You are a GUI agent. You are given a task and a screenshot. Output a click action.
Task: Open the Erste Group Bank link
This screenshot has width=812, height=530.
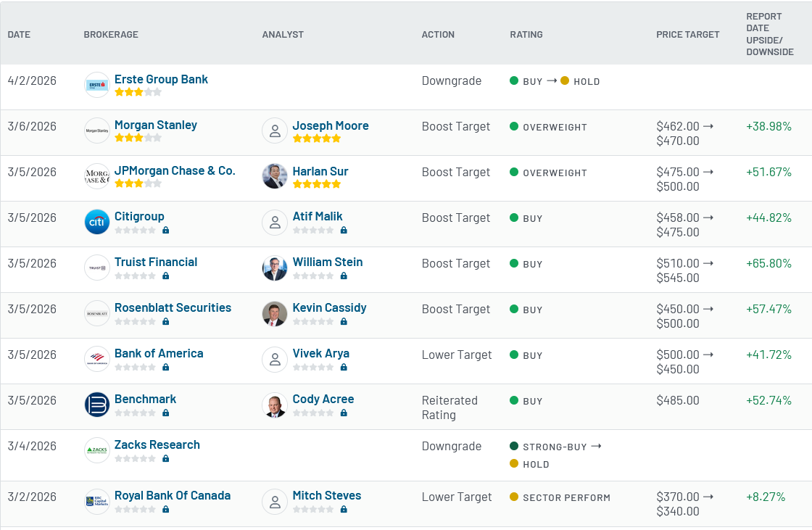coord(161,79)
